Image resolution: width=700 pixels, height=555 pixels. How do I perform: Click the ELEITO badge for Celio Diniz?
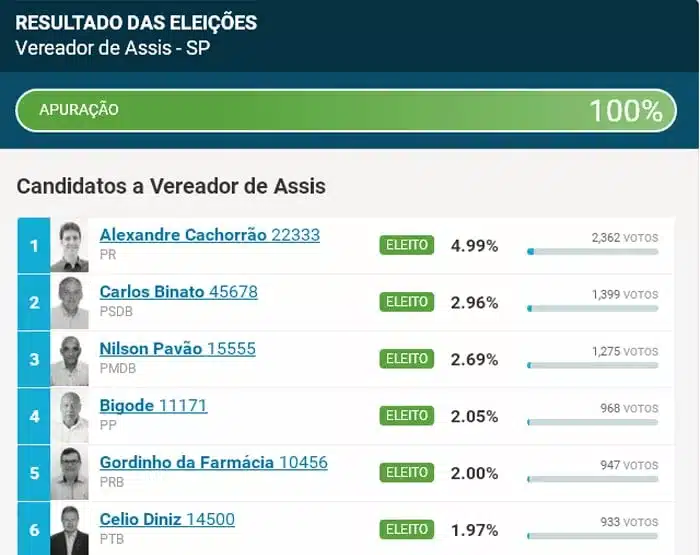coord(407,529)
